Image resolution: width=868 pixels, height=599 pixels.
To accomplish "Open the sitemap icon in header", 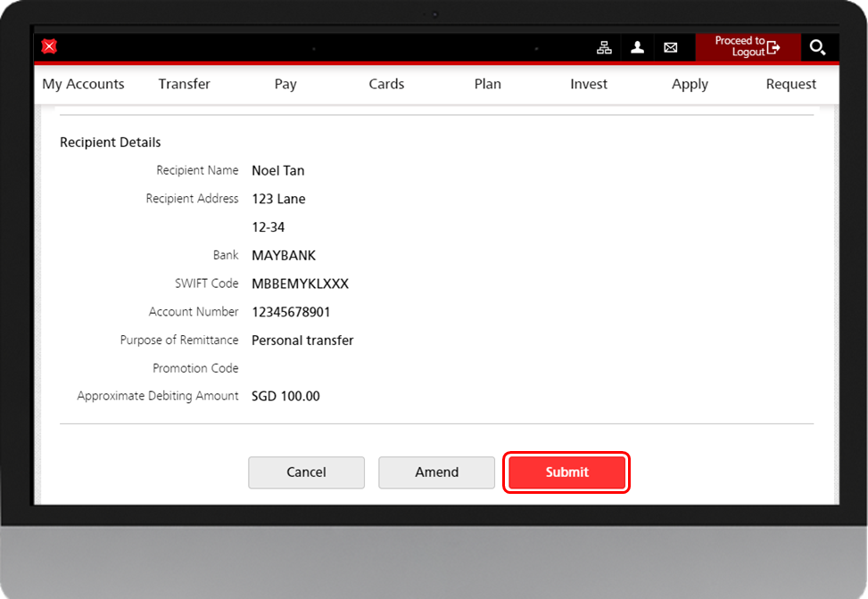I will [604, 48].
